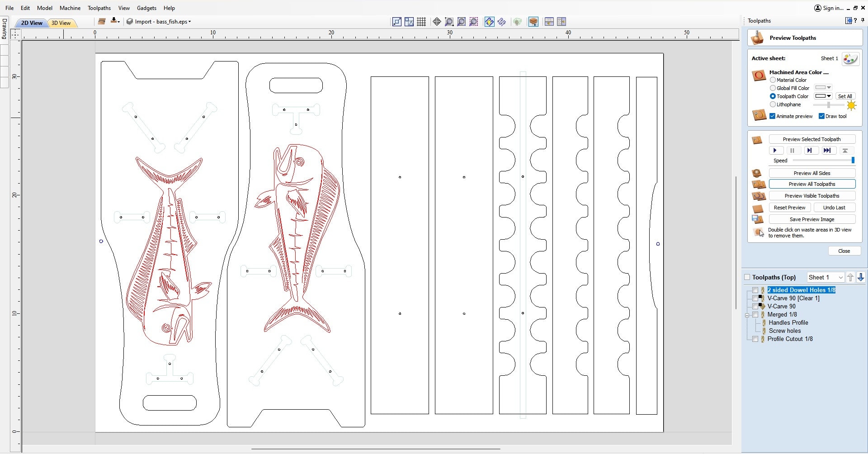868x454 pixels.
Task: Click the Zoom to Drawing toolbar icon
Action: [461, 21]
